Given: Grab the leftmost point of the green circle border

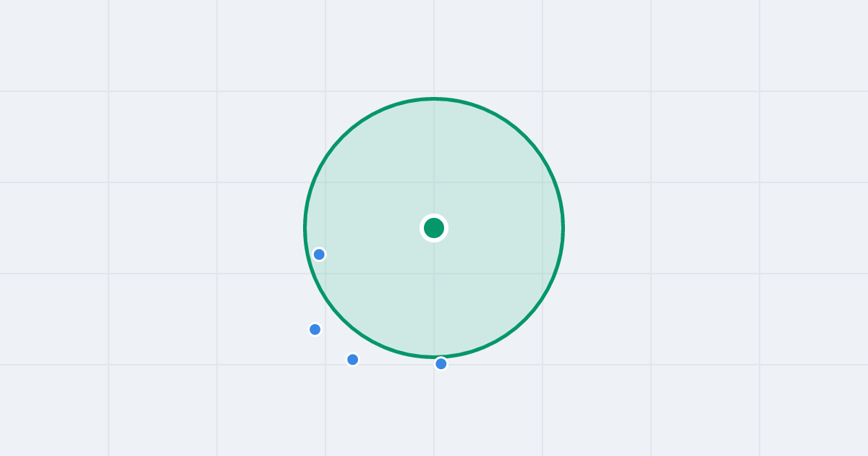Looking at the screenshot, I should [x=305, y=228].
